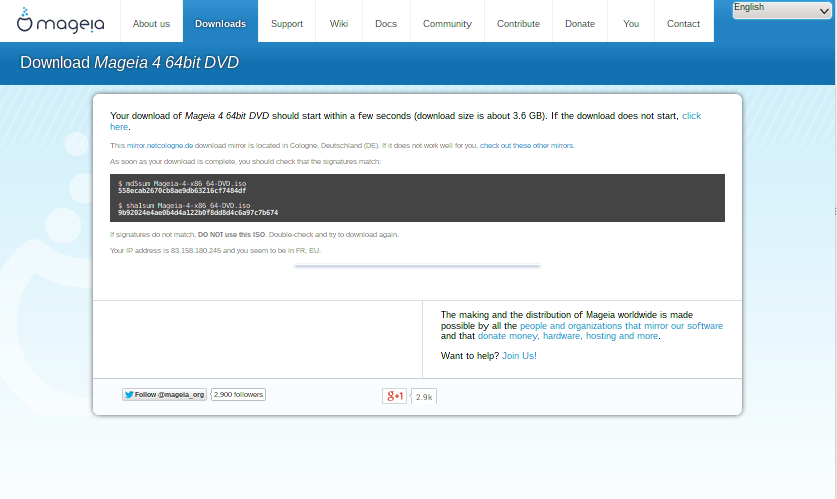Open 'check out these other mirrors' link
The height and width of the screenshot is (499, 837).
[527, 145]
